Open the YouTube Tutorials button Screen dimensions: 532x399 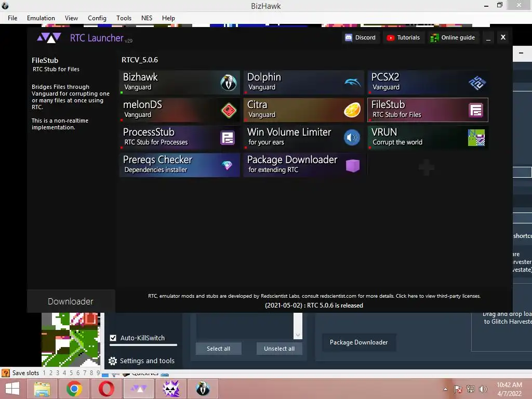(x=403, y=37)
